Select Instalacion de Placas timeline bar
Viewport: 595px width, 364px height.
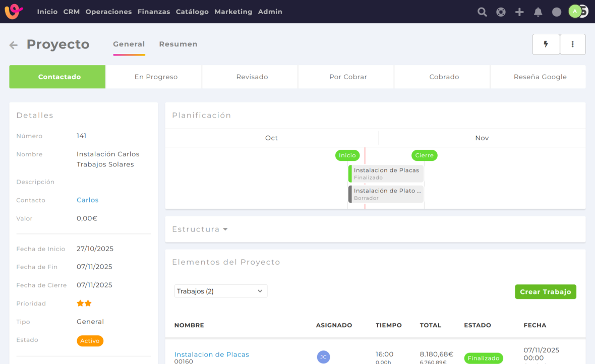(x=386, y=173)
